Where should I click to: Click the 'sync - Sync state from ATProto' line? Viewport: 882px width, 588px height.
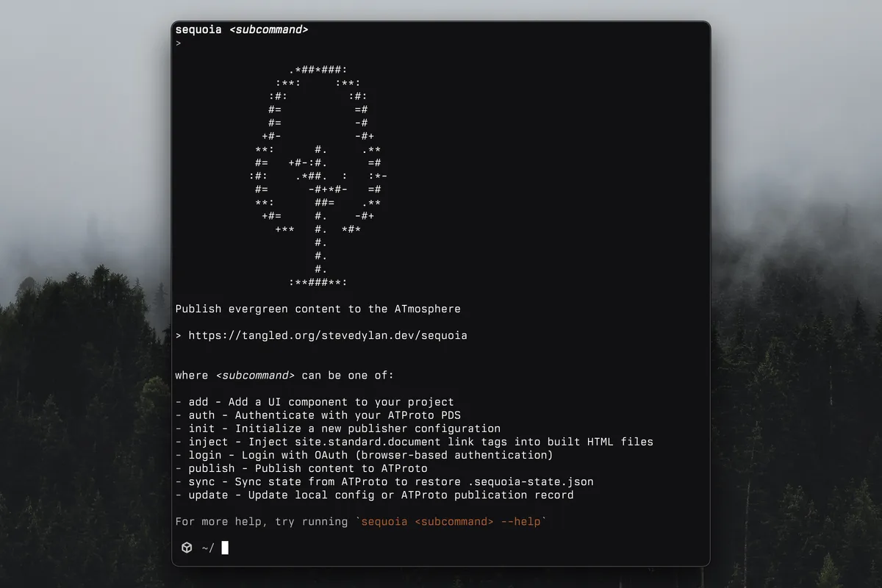384,481
